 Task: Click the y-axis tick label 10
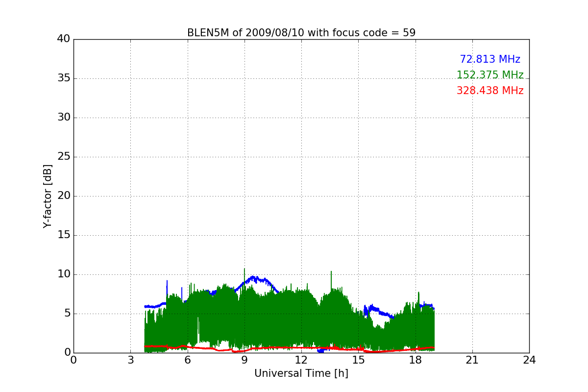click(63, 274)
